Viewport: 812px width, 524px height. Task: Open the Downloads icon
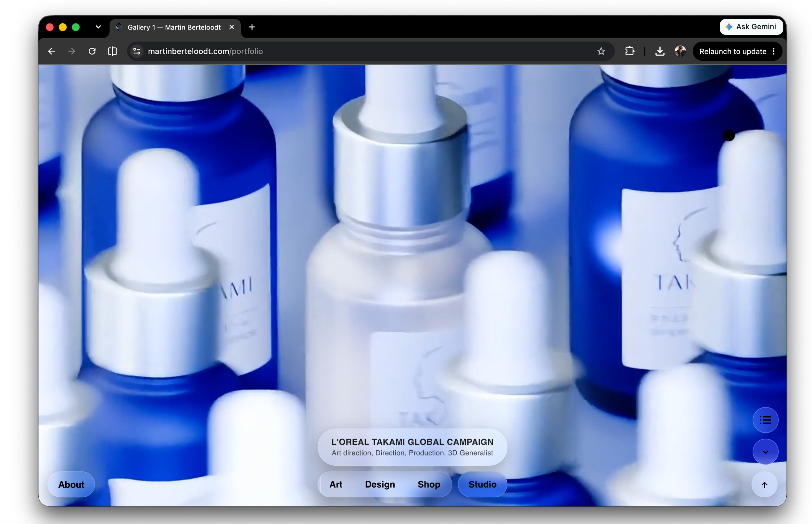coord(660,51)
